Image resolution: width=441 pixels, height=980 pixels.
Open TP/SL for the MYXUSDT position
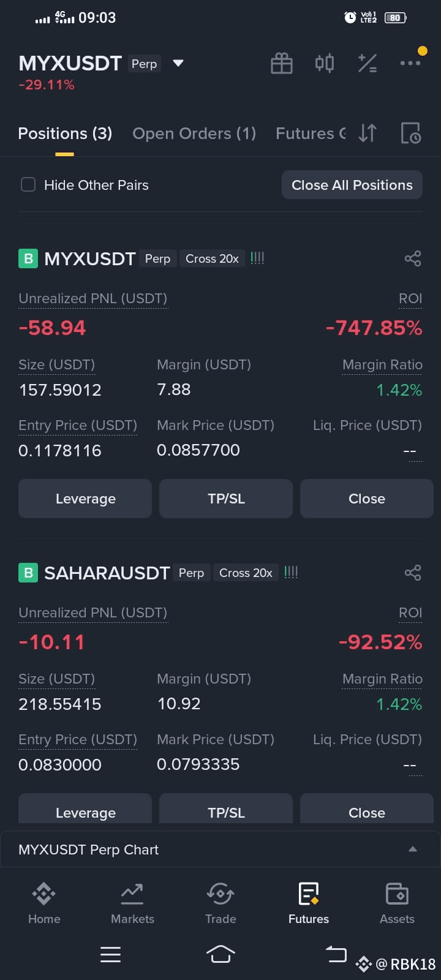[226, 499]
